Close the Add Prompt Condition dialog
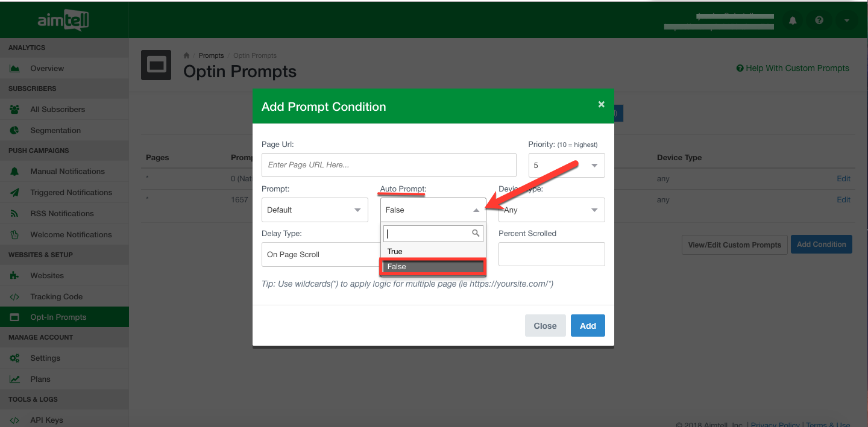The height and width of the screenshot is (427, 868). click(x=601, y=104)
